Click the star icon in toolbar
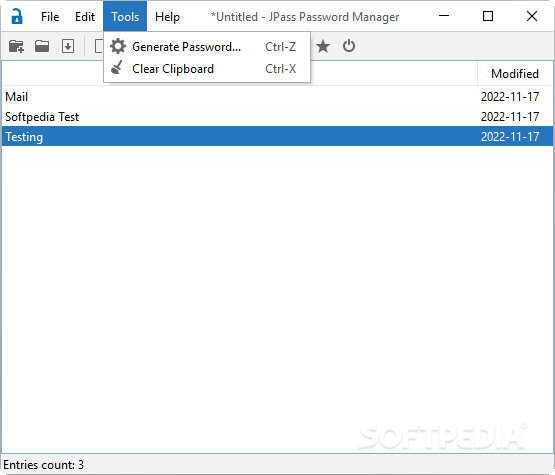555x475 pixels. [323, 46]
